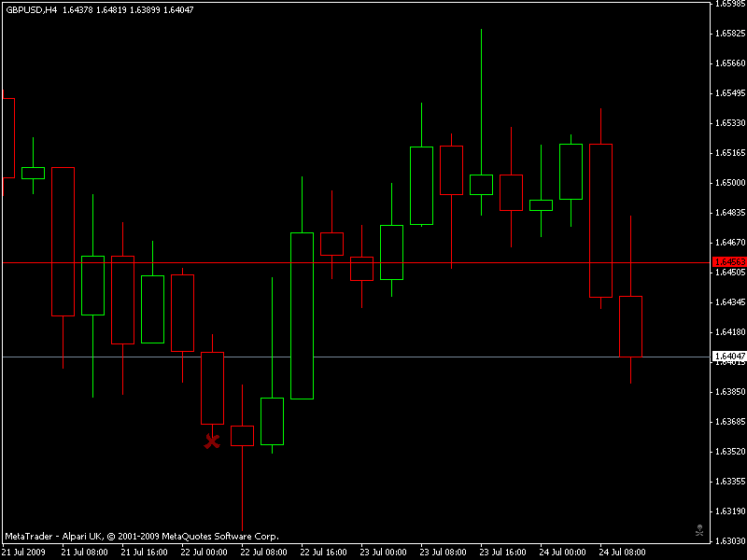Click the 1.64180 price scale label
Viewport: 747px width, 560px height.
730,332
